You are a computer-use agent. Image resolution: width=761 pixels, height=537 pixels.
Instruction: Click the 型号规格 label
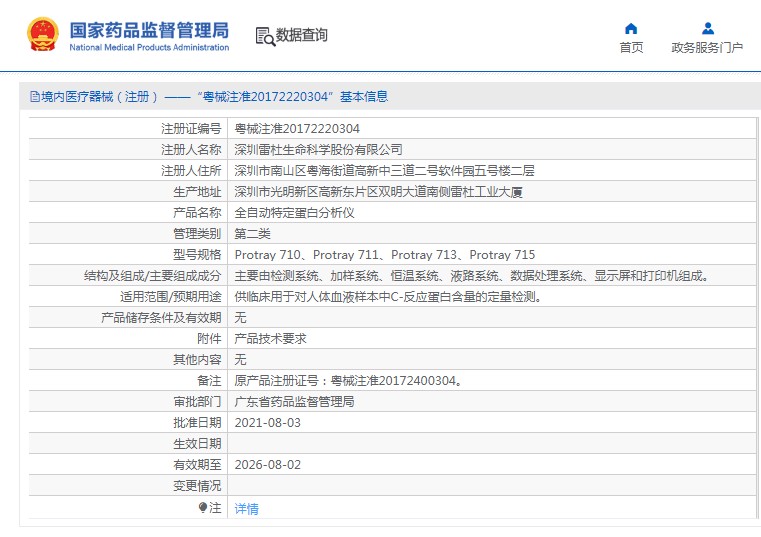click(x=198, y=255)
